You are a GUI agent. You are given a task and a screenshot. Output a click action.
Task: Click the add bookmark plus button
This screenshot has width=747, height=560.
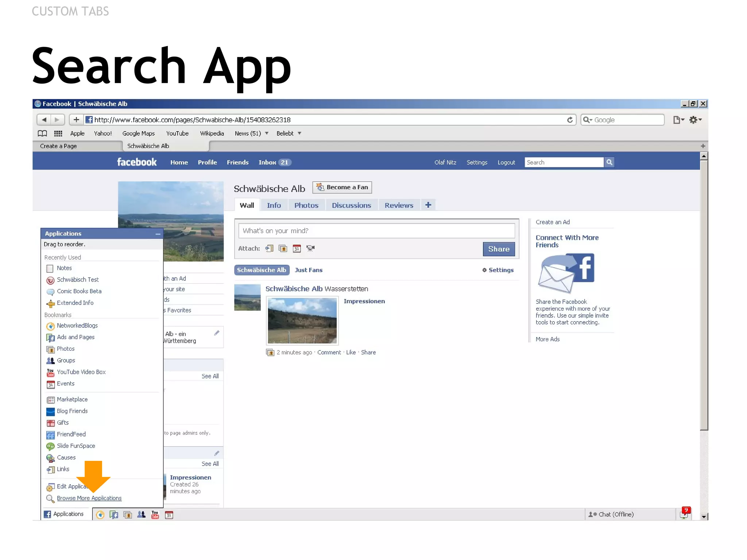[76, 120]
